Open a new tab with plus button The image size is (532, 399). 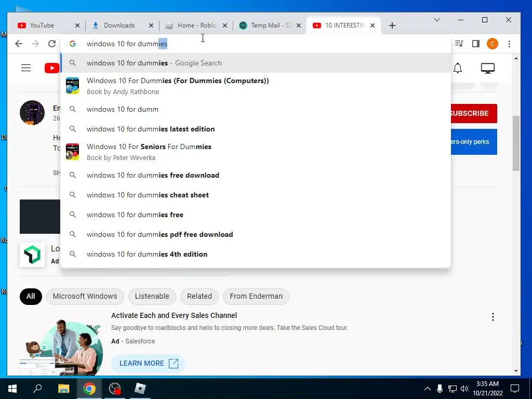pos(392,25)
